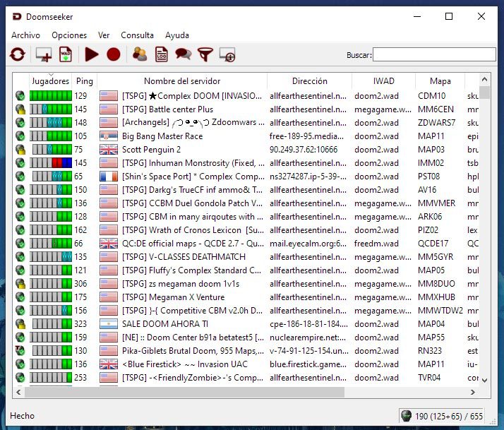Click UK flag of QC:DE official maps row
This screenshot has width=504, height=430.
pos(109,244)
